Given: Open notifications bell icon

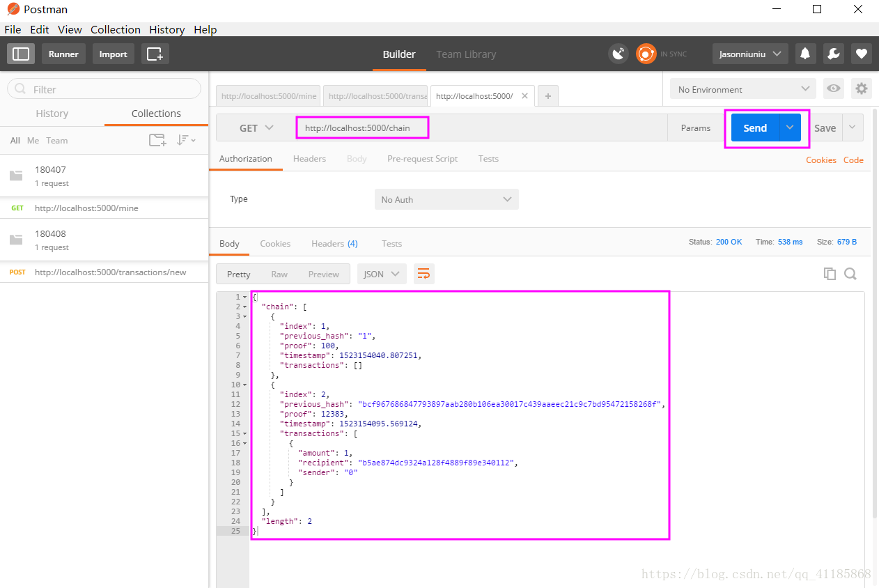Looking at the screenshot, I should 805,54.
